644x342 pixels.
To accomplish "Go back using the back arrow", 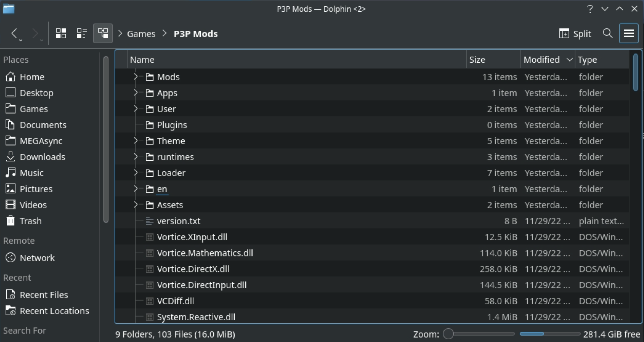I will pyautogui.click(x=14, y=33).
